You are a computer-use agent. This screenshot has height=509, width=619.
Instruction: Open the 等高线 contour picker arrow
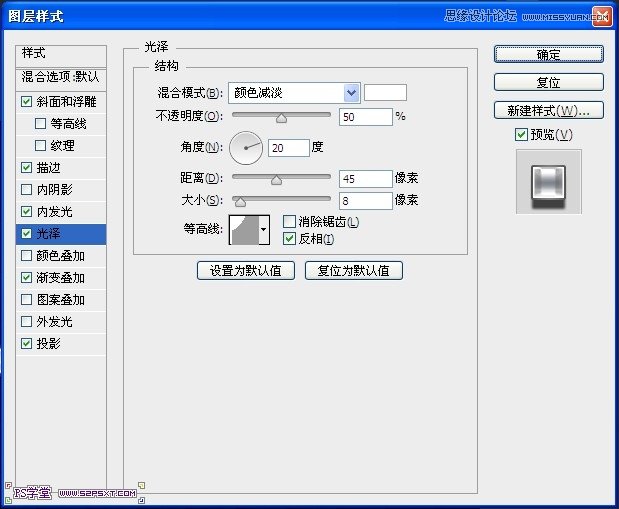point(264,229)
